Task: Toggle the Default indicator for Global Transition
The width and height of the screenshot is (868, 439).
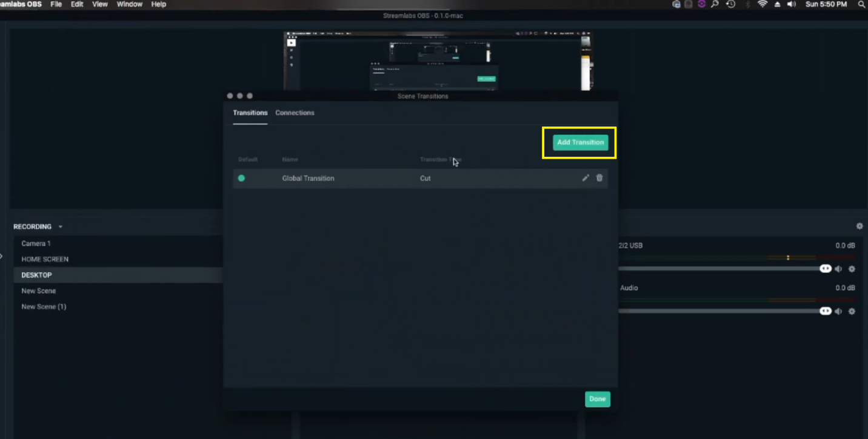Action: click(241, 178)
